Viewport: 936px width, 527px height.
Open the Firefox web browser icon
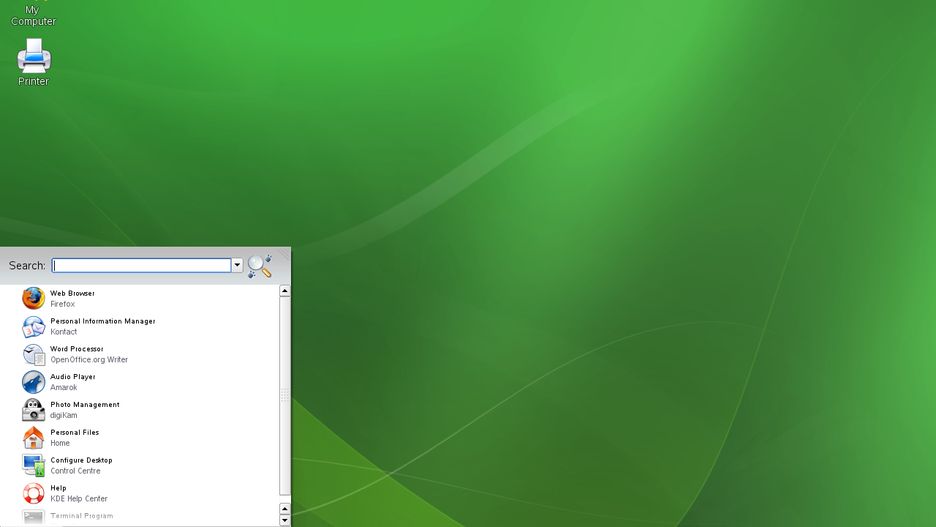(33, 298)
